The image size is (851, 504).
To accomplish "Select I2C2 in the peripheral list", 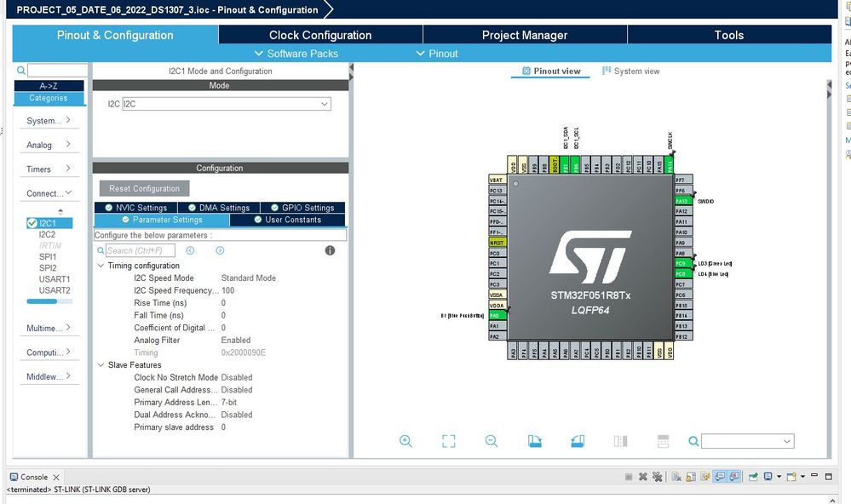I will 47,234.
